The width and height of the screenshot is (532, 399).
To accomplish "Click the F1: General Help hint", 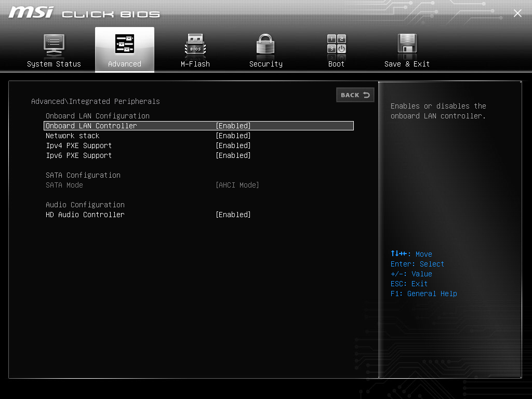I will click(x=424, y=294).
